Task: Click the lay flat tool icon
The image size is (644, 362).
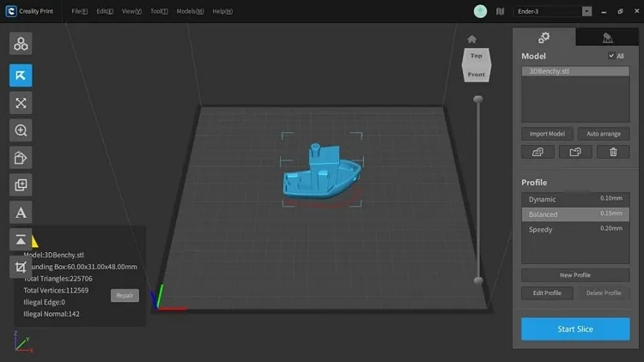Action: (21, 239)
